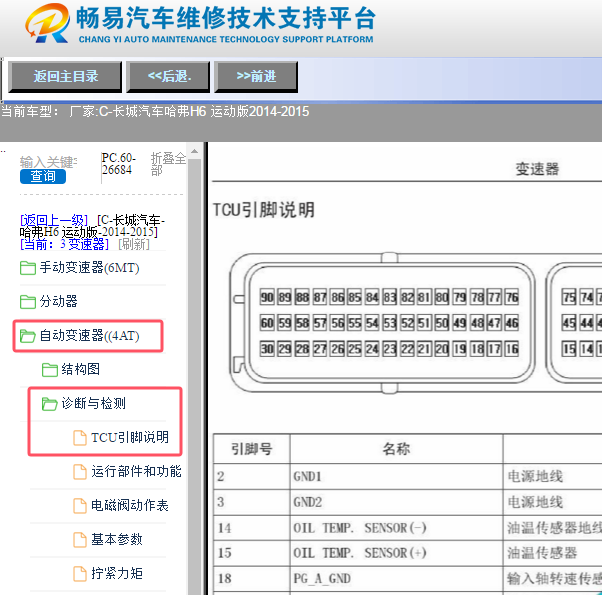Screen dimensions: 602x595
Task: Click the TCU引脚说明 document icon
Action: 80,438
